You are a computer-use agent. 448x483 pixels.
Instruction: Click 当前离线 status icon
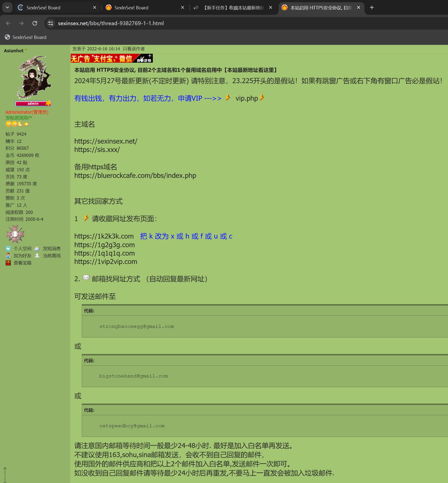point(37,256)
